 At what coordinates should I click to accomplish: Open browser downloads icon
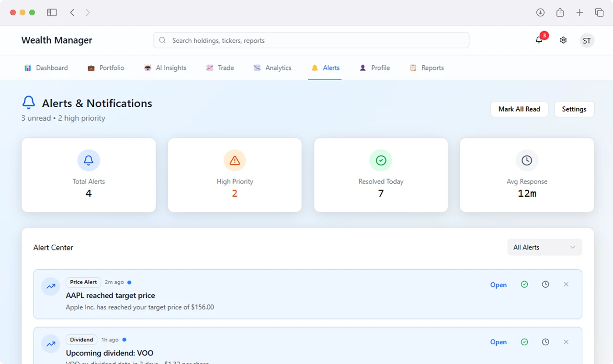tap(540, 12)
